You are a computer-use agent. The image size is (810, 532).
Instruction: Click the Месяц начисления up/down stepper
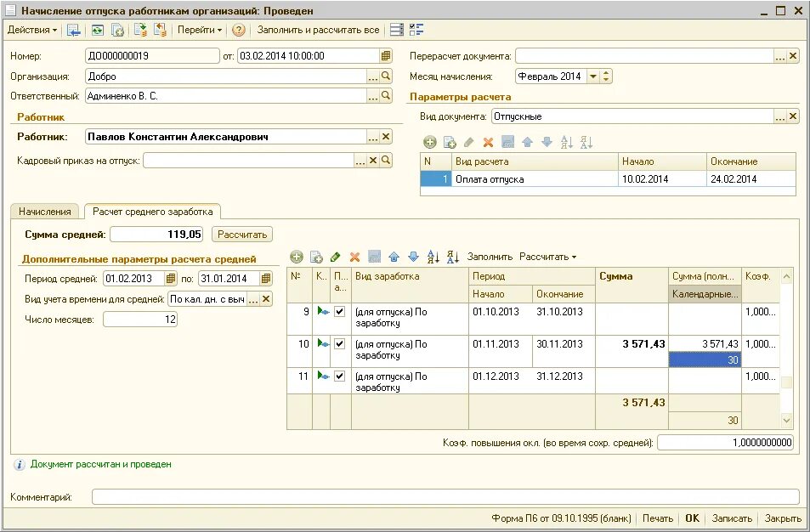click(606, 76)
